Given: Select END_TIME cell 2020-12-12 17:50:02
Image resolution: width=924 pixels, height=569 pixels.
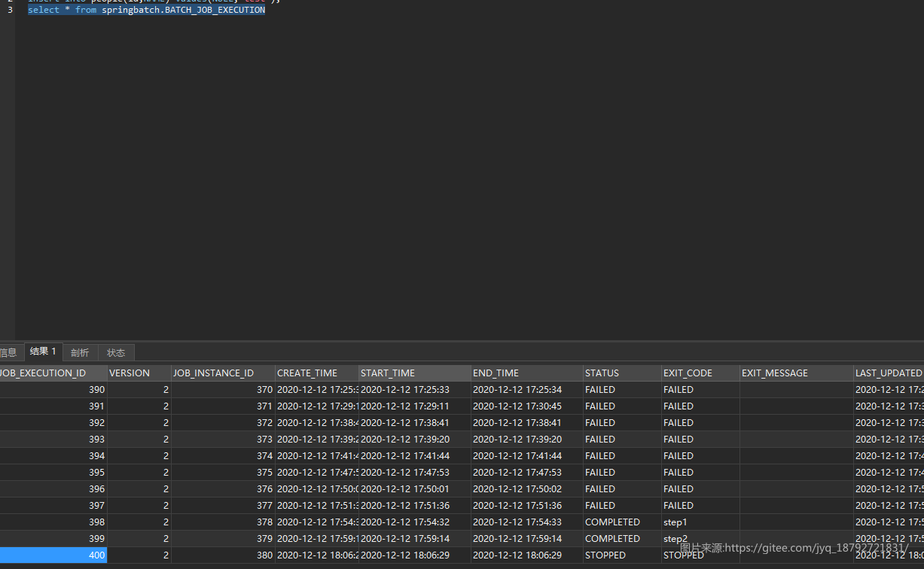Looking at the screenshot, I should [527, 489].
